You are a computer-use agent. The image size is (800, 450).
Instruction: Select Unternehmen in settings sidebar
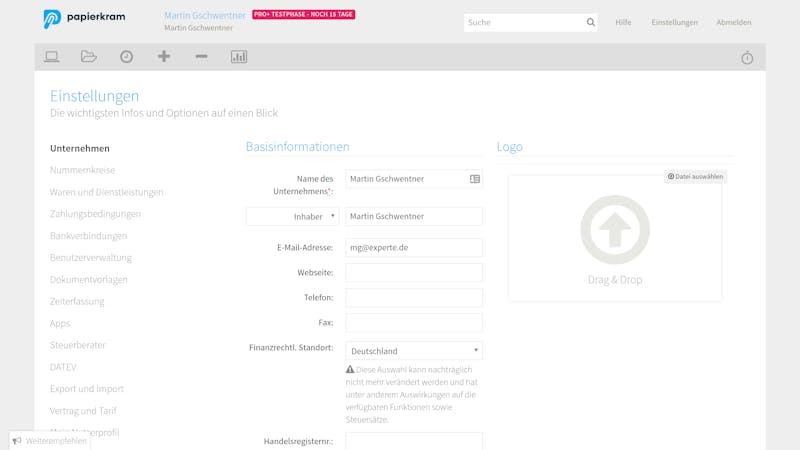(80, 148)
